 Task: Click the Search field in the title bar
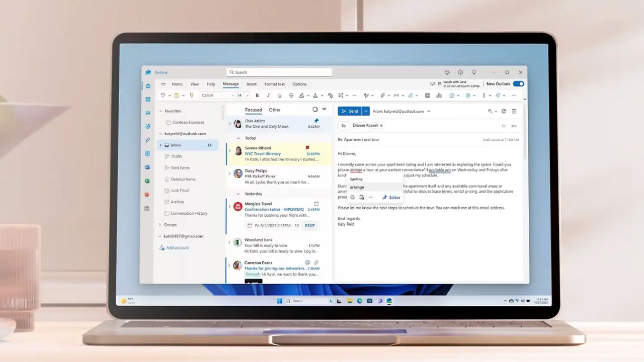click(x=279, y=72)
